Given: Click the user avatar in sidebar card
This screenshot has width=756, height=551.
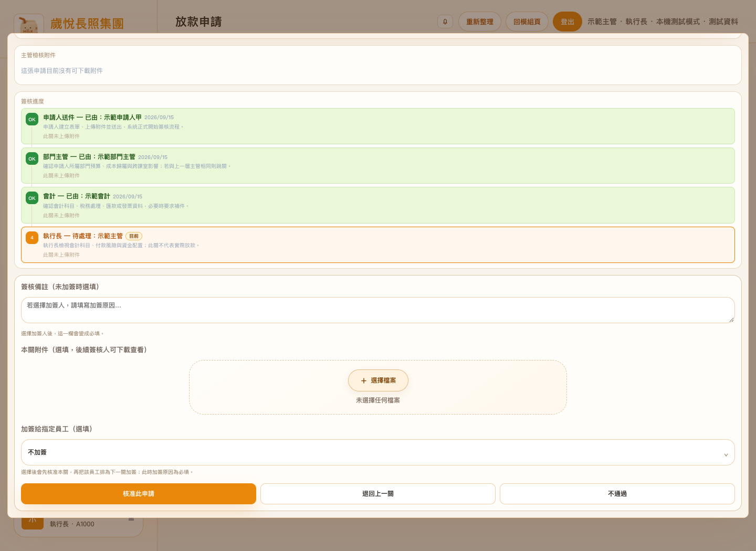Looking at the screenshot, I should [33, 523].
